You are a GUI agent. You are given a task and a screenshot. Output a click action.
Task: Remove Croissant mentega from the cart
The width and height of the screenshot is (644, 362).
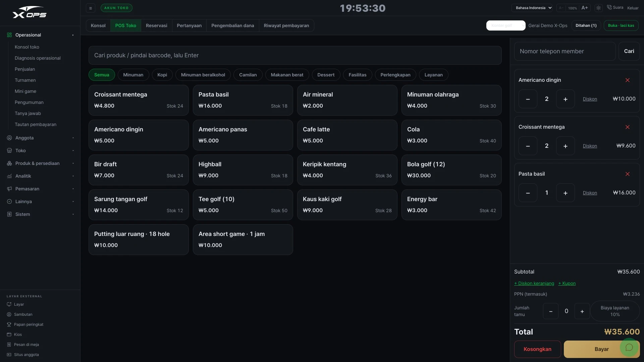click(x=628, y=127)
